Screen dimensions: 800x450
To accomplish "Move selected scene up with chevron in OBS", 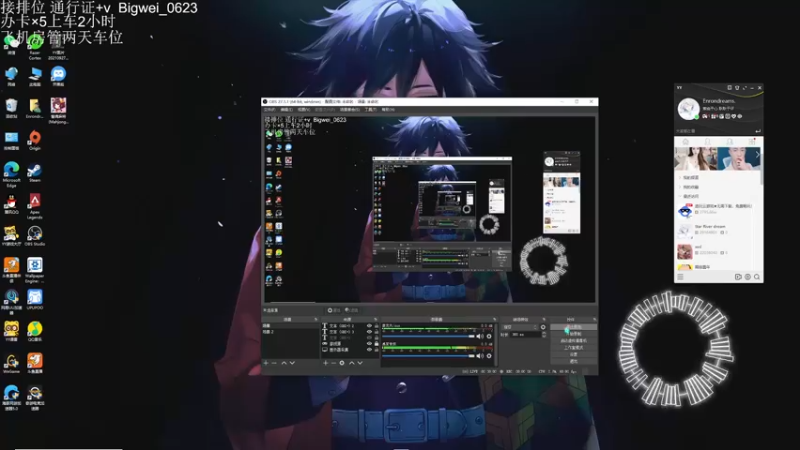I will (x=284, y=363).
